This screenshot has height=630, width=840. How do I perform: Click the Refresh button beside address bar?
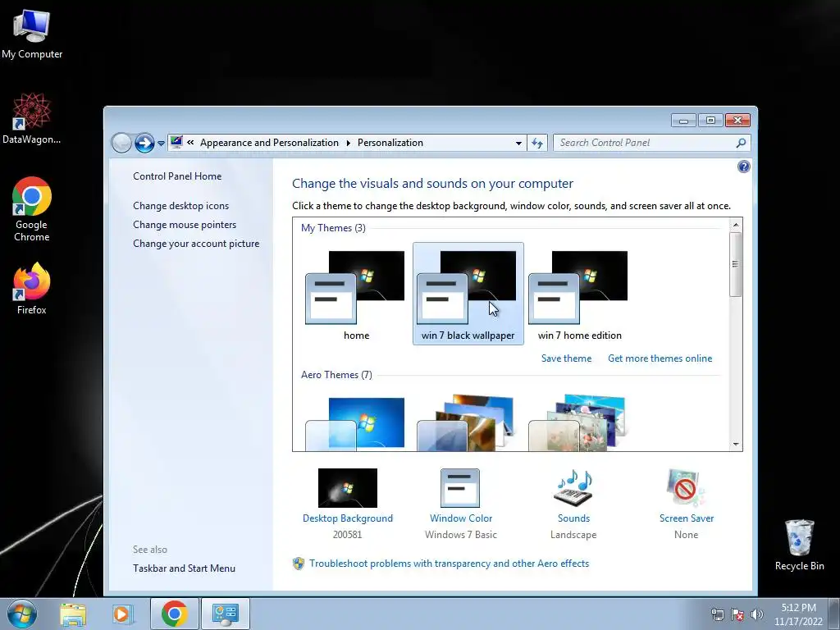point(536,143)
